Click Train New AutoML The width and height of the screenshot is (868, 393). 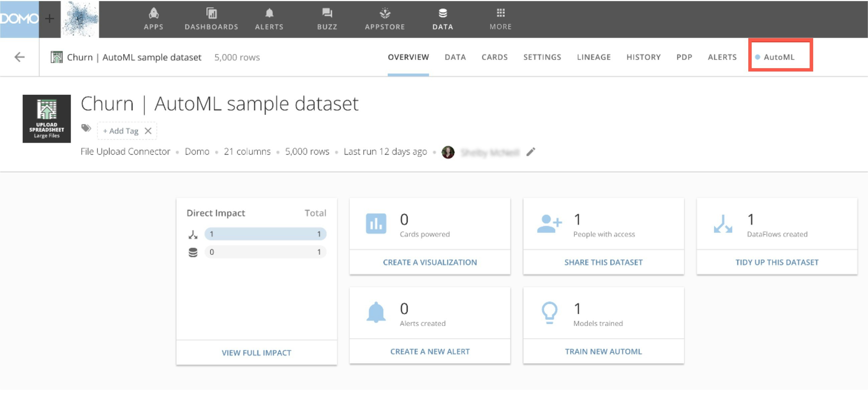pyautogui.click(x=604, y=352)
